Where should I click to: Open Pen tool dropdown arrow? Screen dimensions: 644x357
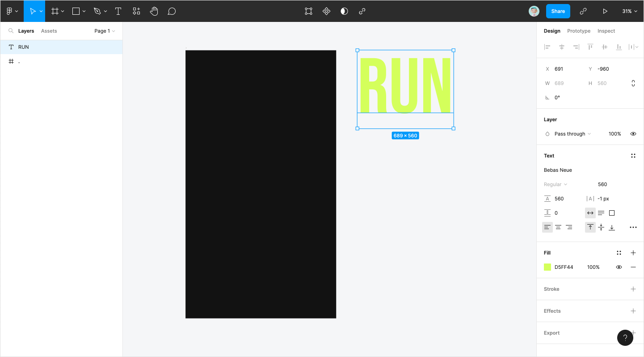[x=105, y=11]
